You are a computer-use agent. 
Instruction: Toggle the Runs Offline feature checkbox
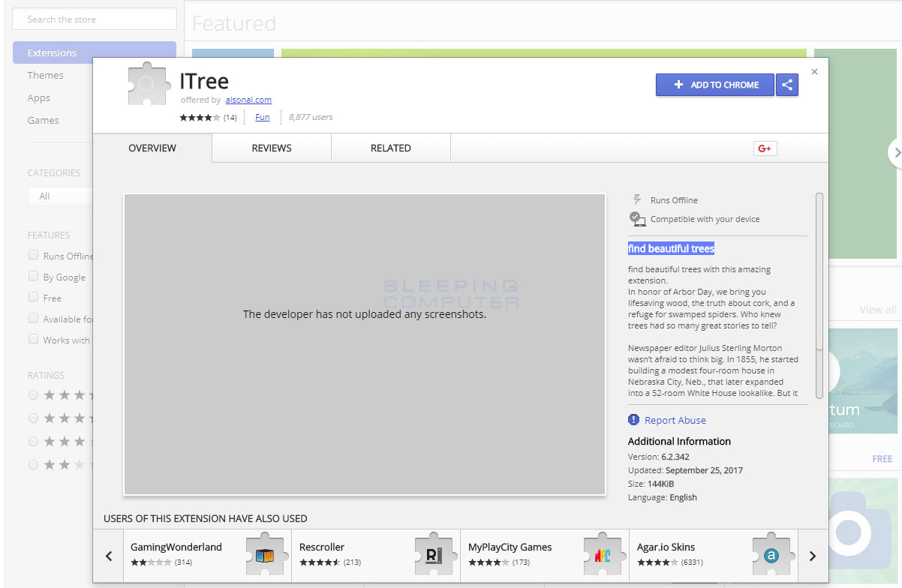[x=33, y=255]
